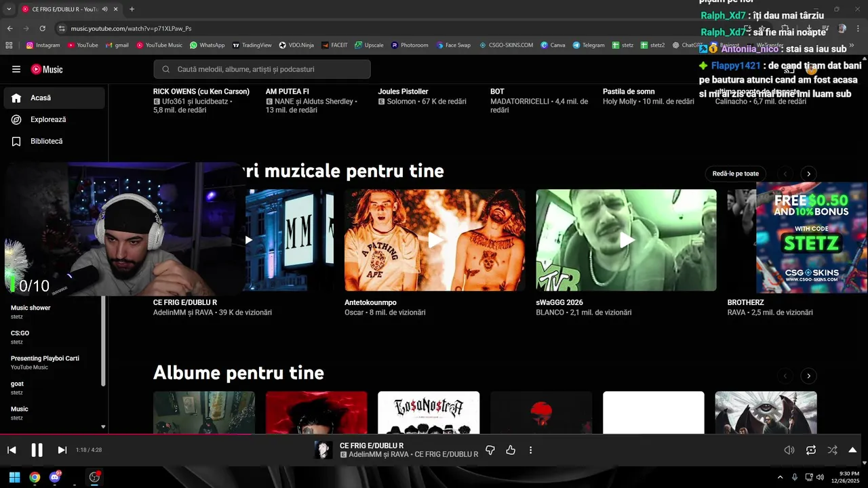This screenshot has height=488, width=868.
Task: Open the 'Pastila de somn' song title
Action: [x=629, y=91]
